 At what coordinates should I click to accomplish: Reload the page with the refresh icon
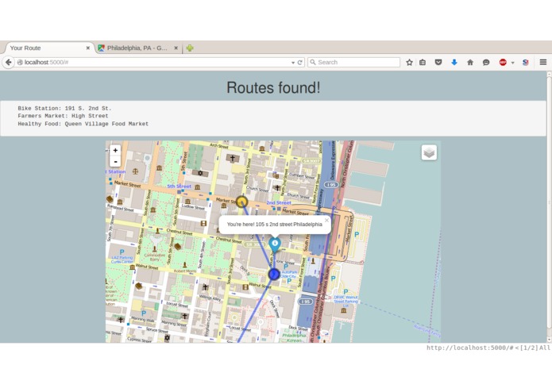tap(299, 62)
